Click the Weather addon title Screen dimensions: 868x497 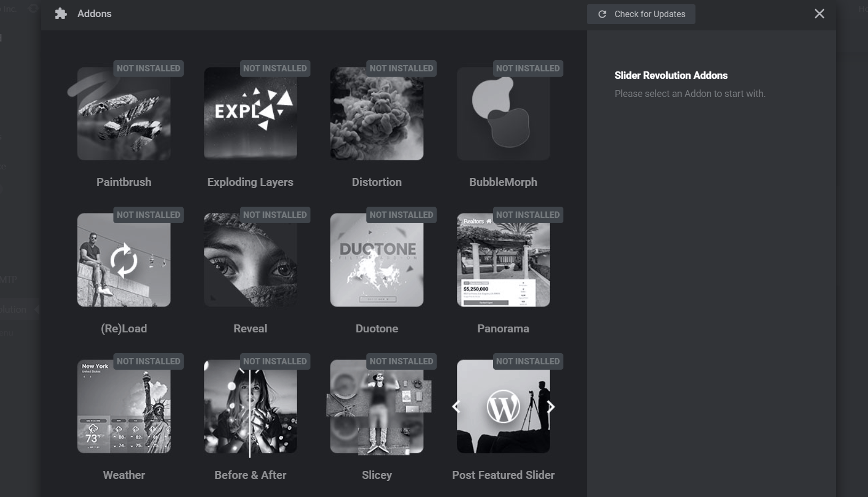pyautogui.click(x=124, y=475)
